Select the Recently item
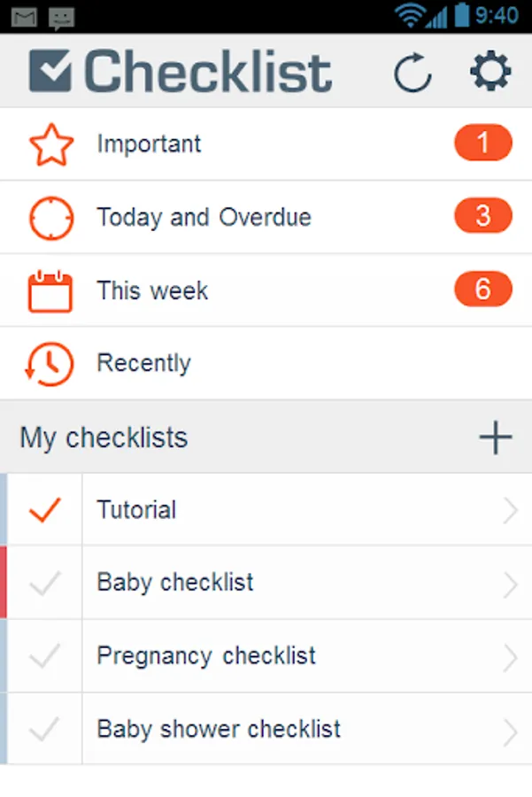 [143, 364]
